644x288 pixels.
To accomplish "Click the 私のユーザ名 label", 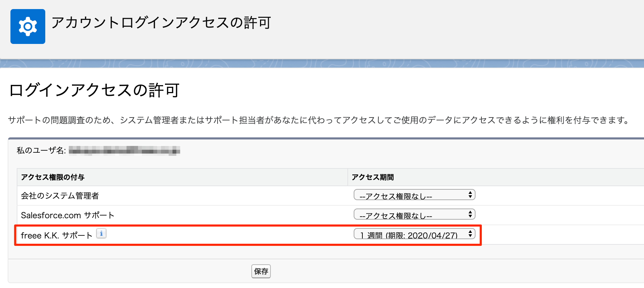I will pyautogui.click(x=41, y=150).
